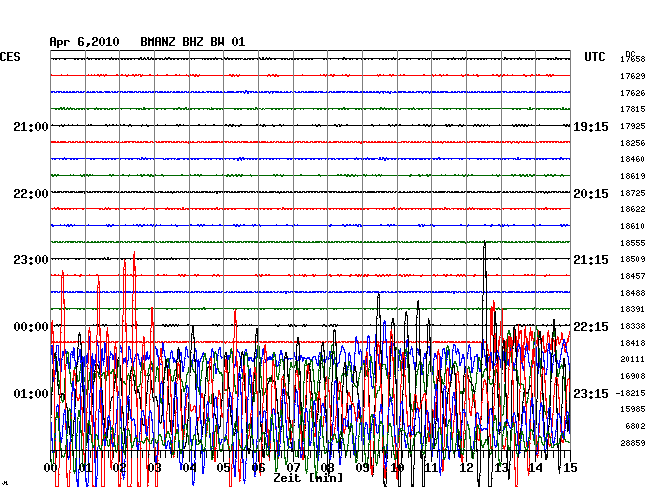Click the DC value "18622"
650x494 pixels.
coord(633,209)
